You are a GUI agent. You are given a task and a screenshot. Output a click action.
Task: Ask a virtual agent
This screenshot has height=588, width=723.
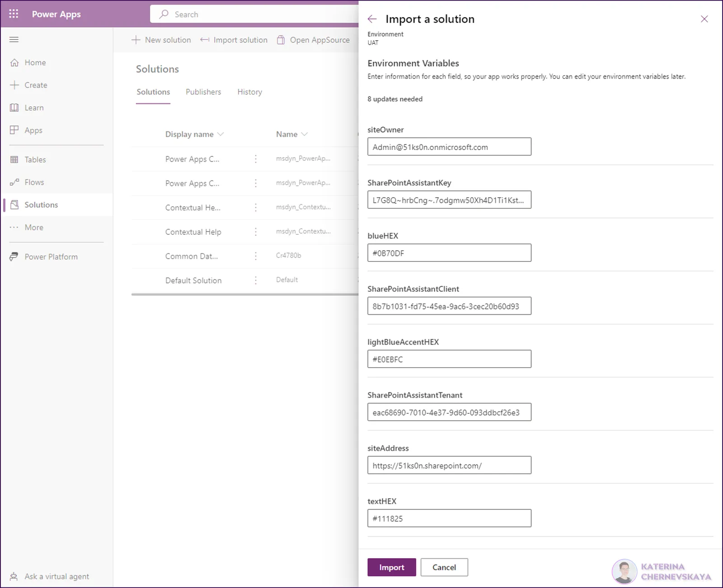tap(56, 576)
